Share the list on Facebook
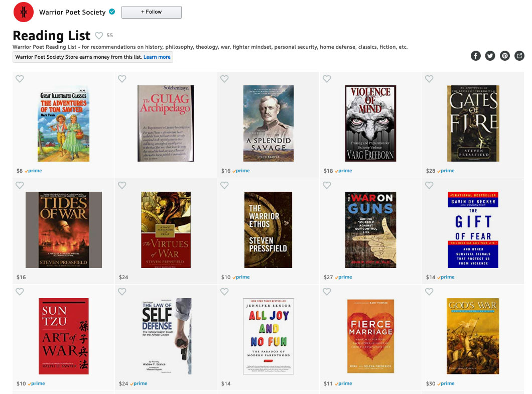This screenshot has width=532, height=394. 476,56
